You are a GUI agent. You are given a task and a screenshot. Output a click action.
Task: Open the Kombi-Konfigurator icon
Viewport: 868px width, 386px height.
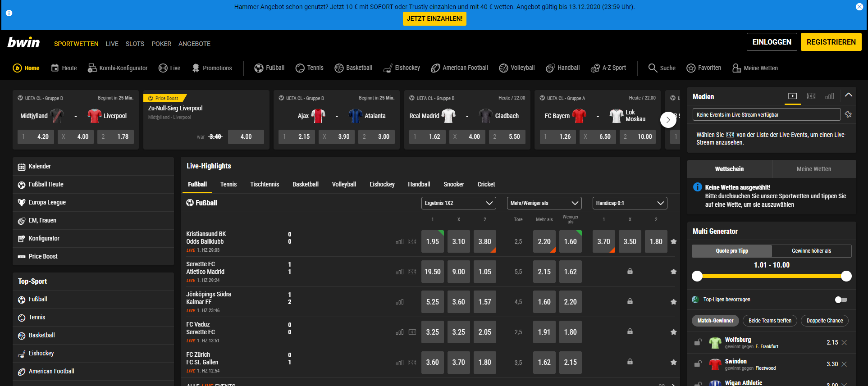[x=92, y=68]
